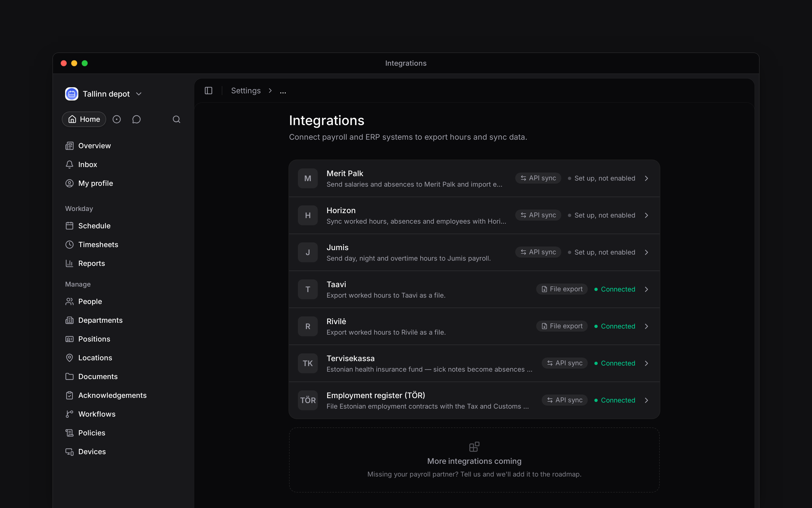Open the chat bubble icon
812x508 pixels.
[x=136, y=119]
